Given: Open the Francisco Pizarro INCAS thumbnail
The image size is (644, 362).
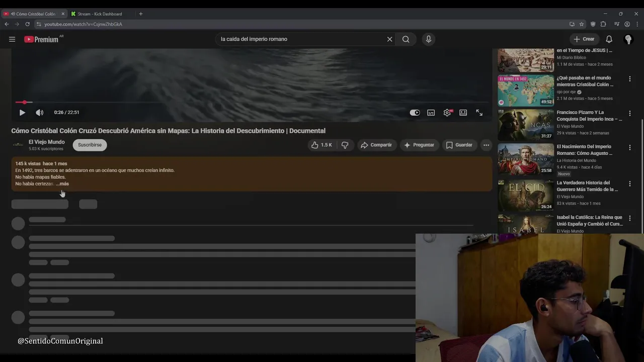Looking at the screenshot, I should click(x=526, y=125).
